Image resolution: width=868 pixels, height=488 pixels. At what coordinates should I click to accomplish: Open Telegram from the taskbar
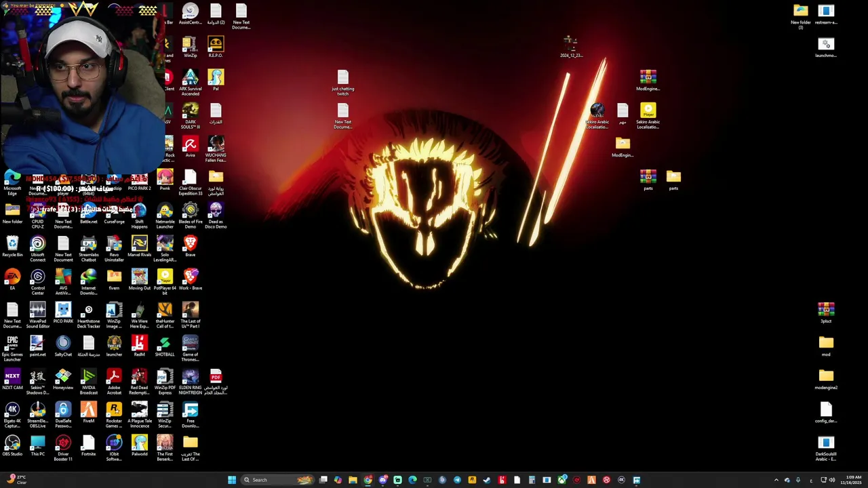click(x=457, y=480)
